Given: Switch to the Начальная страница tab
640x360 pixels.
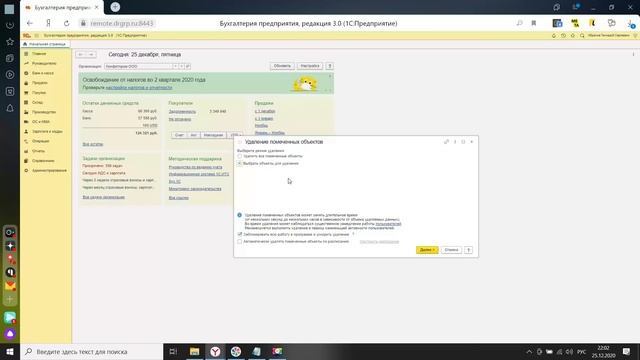Looking at the screenshot, I should [46, 44].
